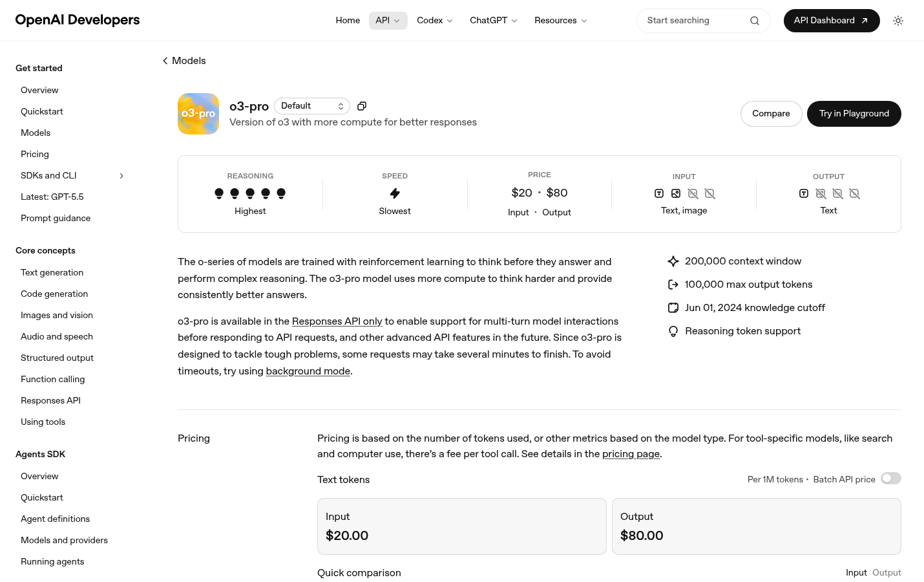
Task: Click the context window sparkle icon
Action: click(673, 261)
